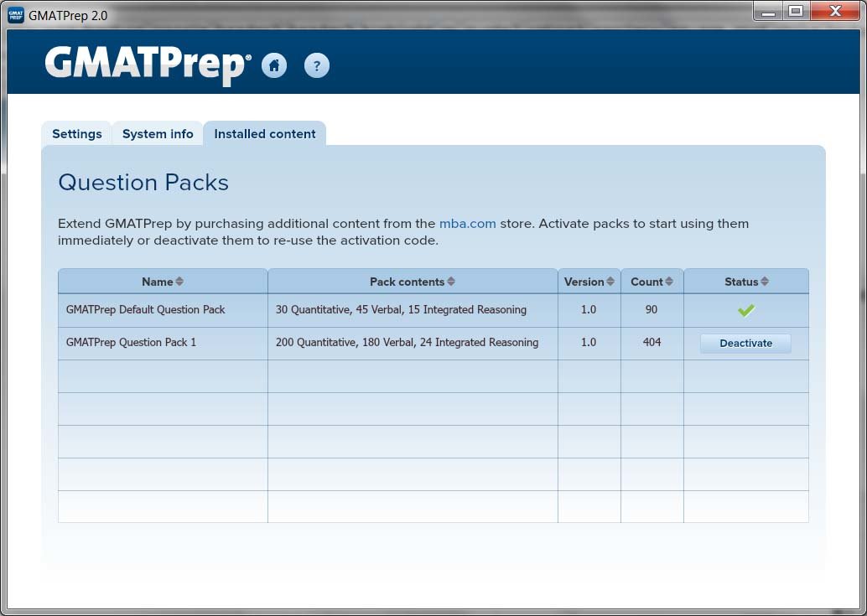Open the System info tab
Image resolution: width=867 pixels, height=616 pixels.
tap(158, 134)
